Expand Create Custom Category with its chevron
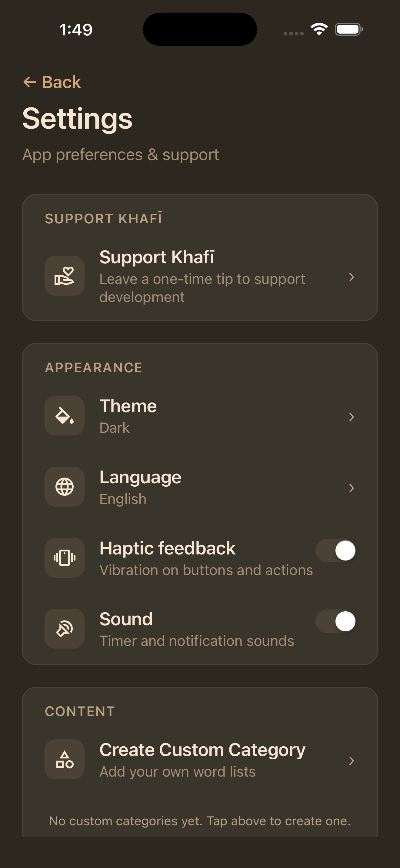The width and height of the screenshot is (400, 868). [352, 761]
